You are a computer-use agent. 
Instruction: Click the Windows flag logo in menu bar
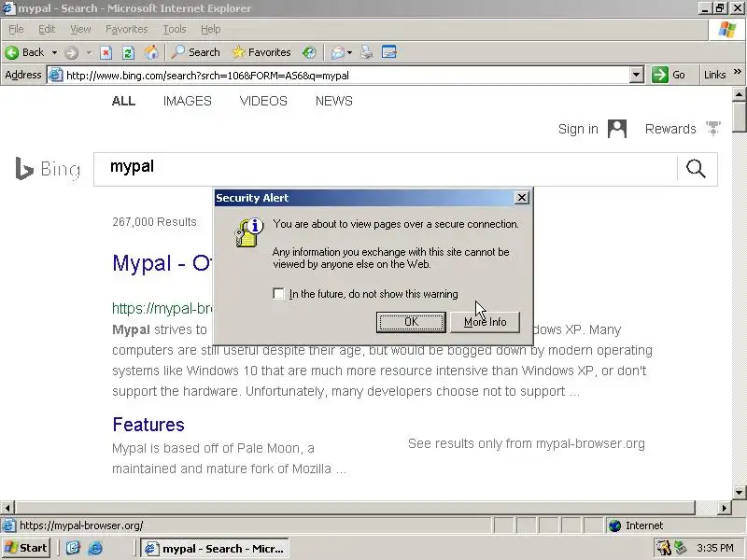[x=727, y=30]
